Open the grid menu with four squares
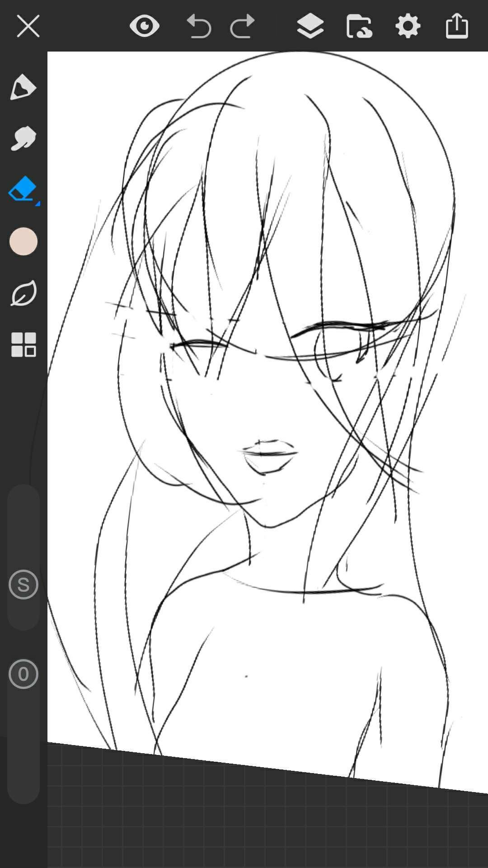 23,345
